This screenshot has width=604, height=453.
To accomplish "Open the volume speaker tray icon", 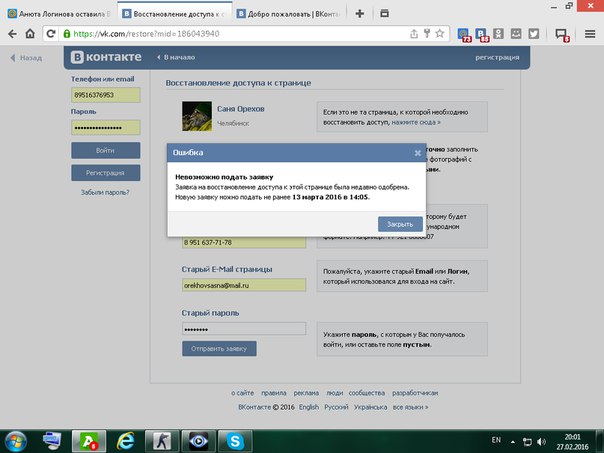I will click(x=541, y=442).
